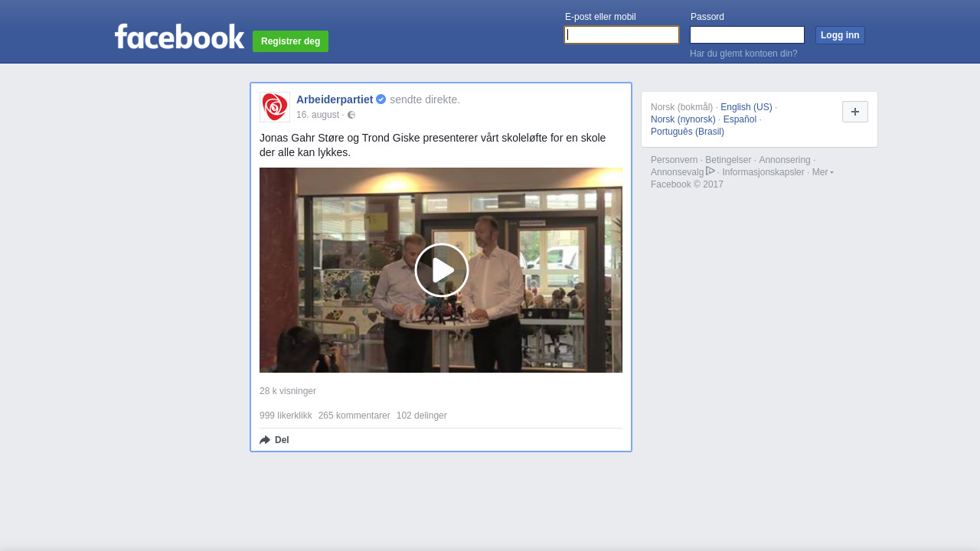Viewport: 980px width, 551px height.
Task: Click the plus button to add languages
Action: (855, 112)
